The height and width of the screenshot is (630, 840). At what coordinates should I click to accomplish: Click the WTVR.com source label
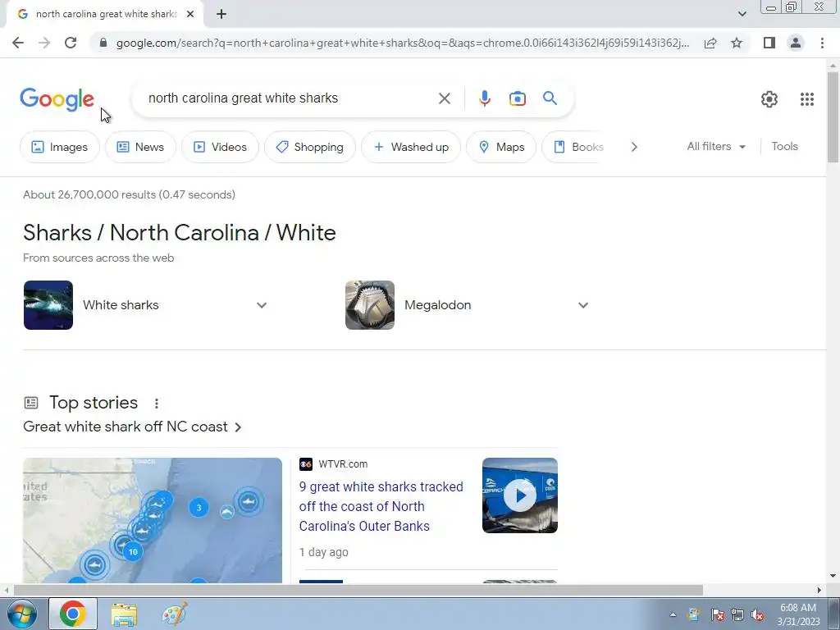(x=343, y=464)
